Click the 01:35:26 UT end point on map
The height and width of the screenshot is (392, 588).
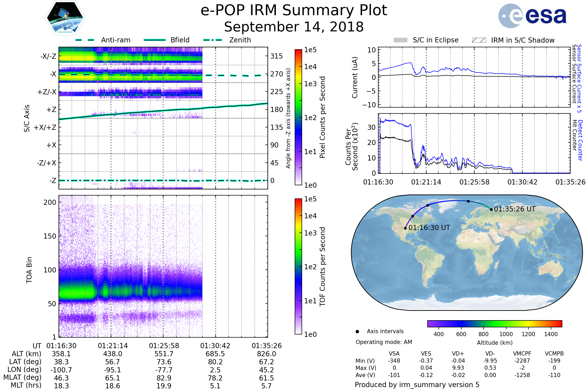(x=491, y=209)
